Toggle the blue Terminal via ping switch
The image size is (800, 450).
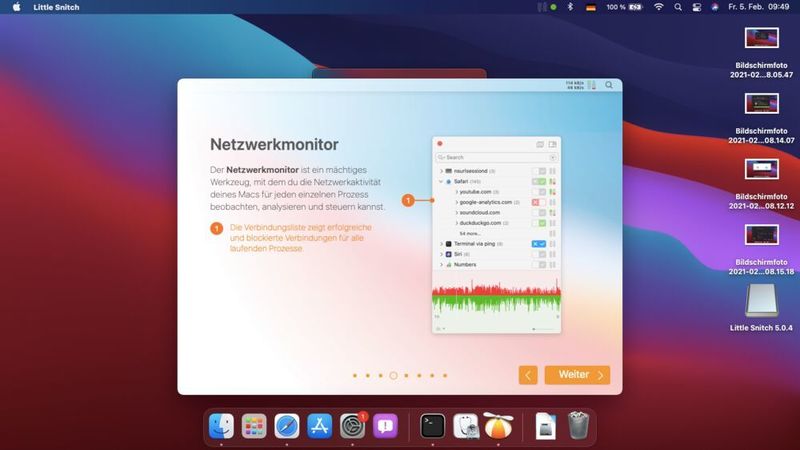(539, 244)
